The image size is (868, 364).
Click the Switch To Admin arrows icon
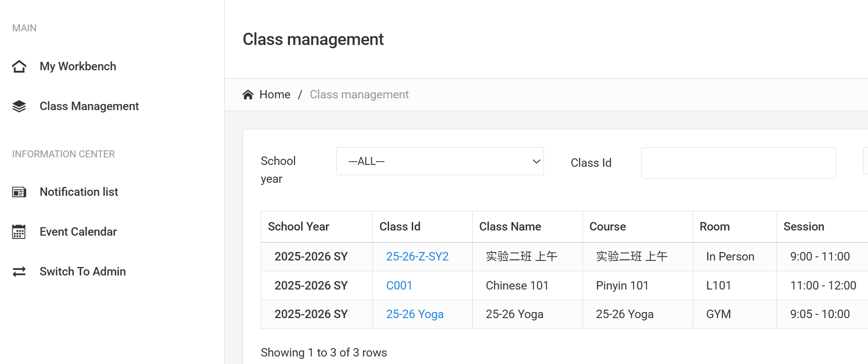(19, 272)
